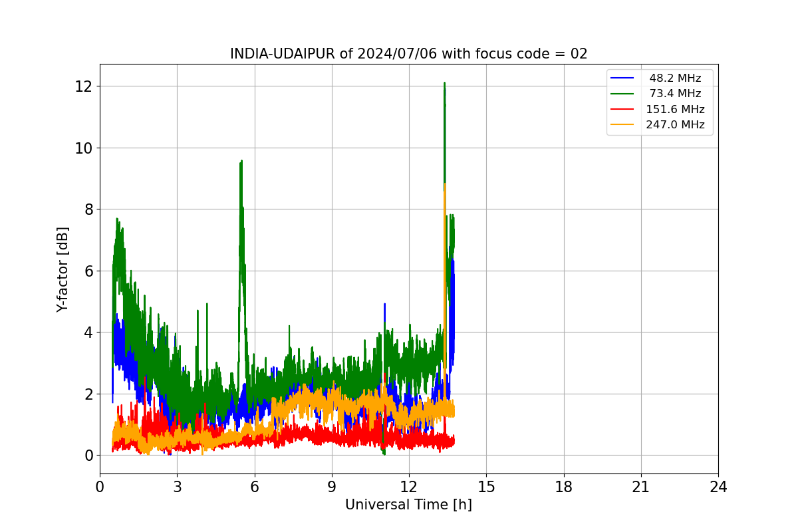Click the Y-factor [dB] axis label
Screen dimensions: 798x532
pos(63,269)
